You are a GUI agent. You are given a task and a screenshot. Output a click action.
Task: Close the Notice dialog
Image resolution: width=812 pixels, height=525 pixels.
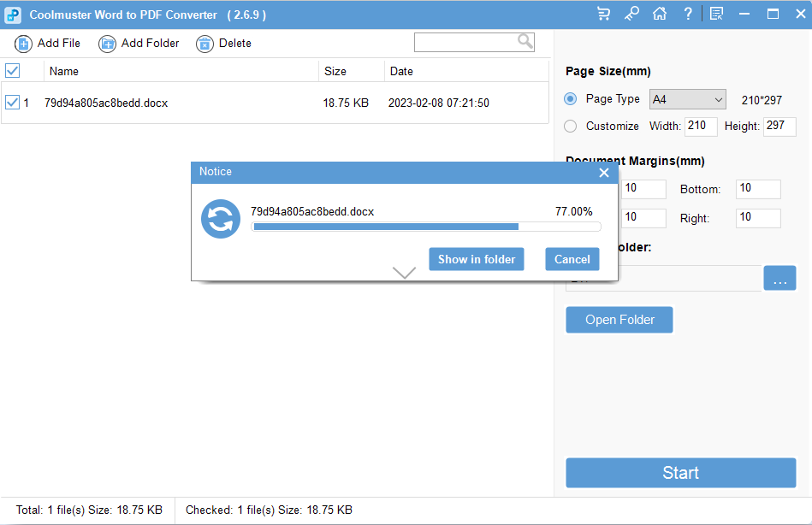click(604, 173)
